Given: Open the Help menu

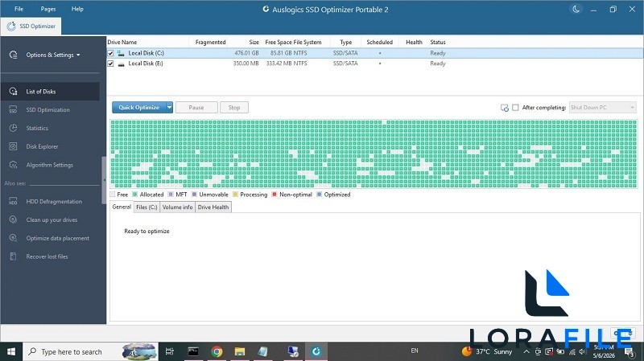Looking at the screenshot, I should (77, 9).
